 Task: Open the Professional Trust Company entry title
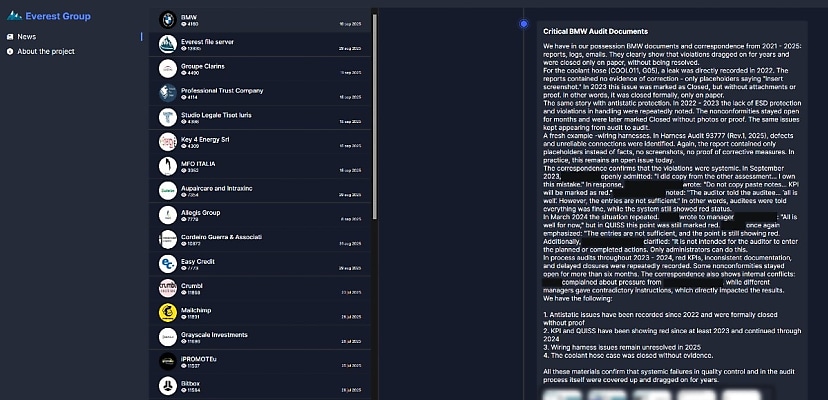pyautogui.click(x=222, y=90)
